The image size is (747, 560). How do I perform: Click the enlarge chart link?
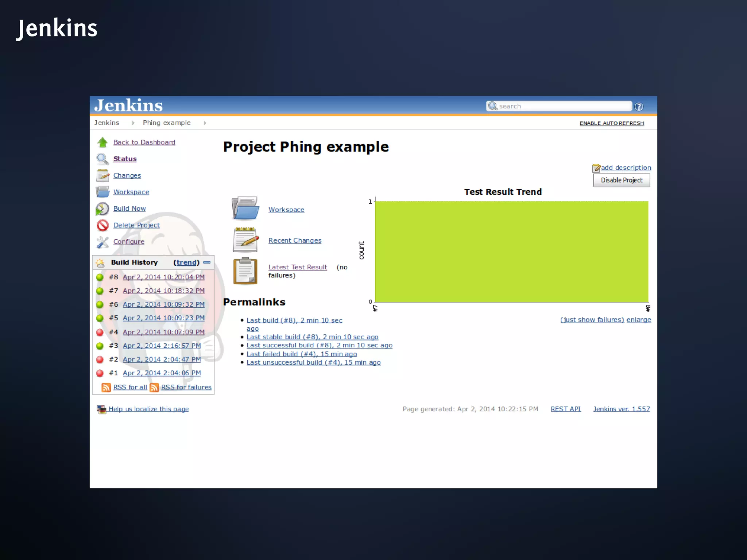click(x=639, y=320)
